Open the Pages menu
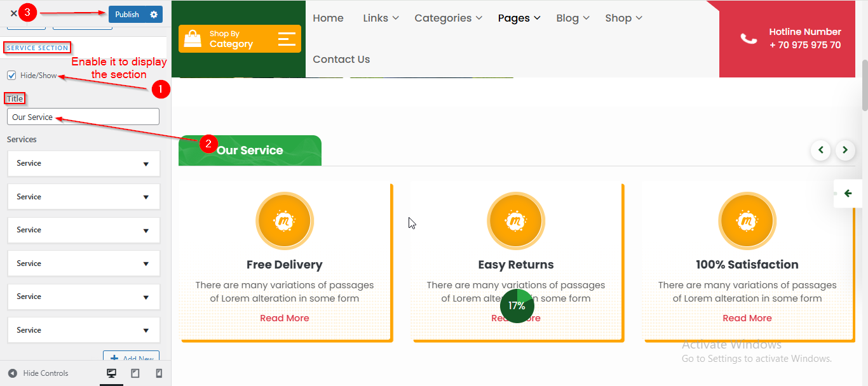 (519, 18)
